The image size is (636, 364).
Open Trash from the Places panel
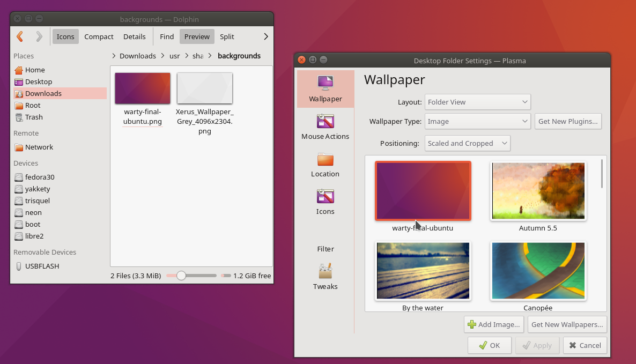(x=33, y=117)
